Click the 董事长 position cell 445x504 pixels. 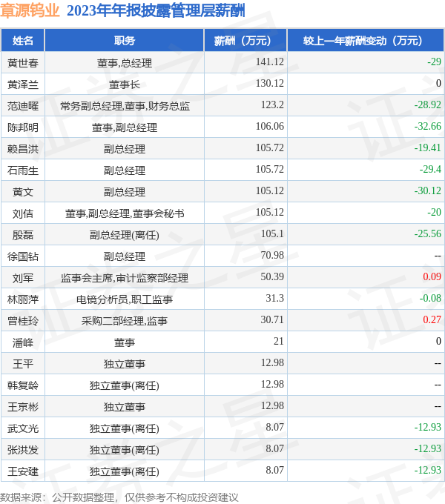(x=125, y=84)
